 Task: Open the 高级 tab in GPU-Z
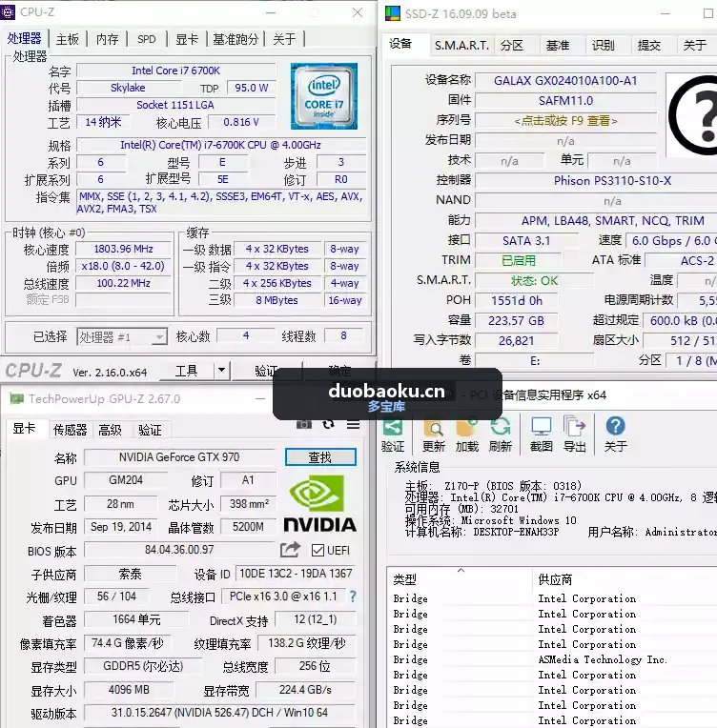[x=110, y=430]
